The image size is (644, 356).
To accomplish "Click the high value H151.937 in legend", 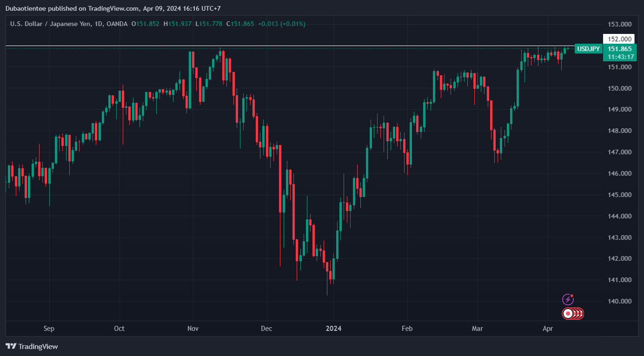I will (177, 24).
